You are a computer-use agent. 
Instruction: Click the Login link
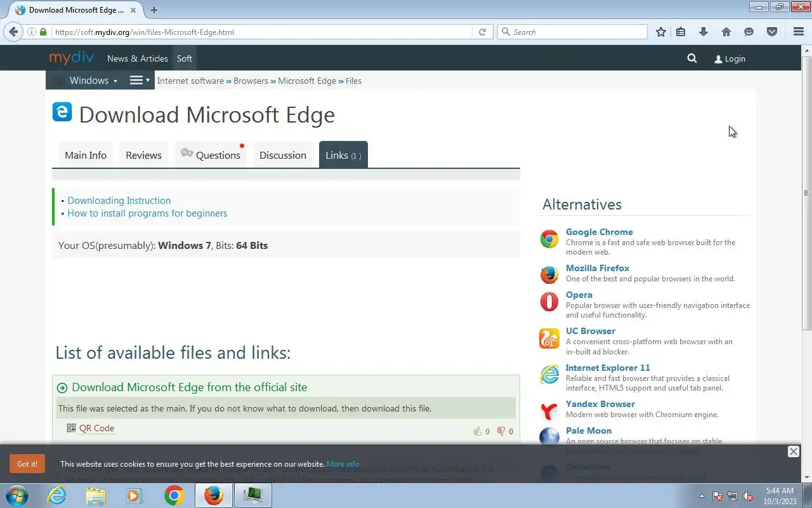730,58
